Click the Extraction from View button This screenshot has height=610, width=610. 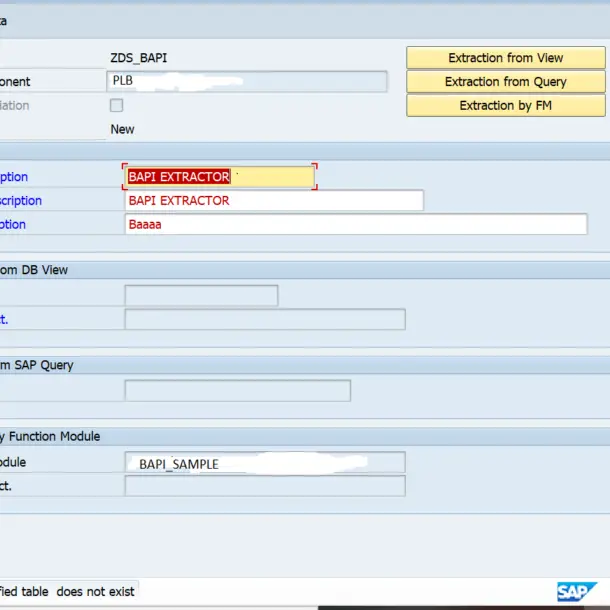506,58
